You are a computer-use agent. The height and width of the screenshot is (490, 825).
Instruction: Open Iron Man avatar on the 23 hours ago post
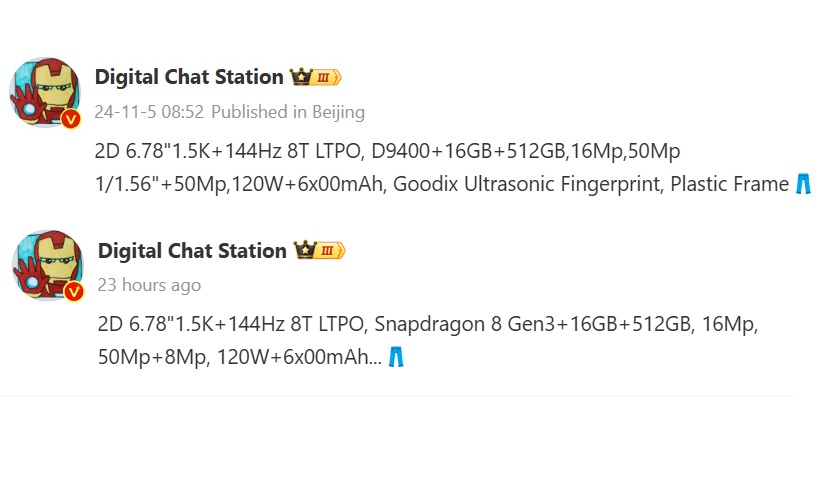[x=48, y=266]
